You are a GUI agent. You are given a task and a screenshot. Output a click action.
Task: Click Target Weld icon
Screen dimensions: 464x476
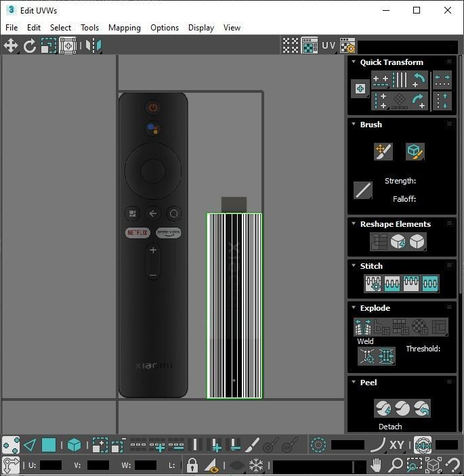367,355
